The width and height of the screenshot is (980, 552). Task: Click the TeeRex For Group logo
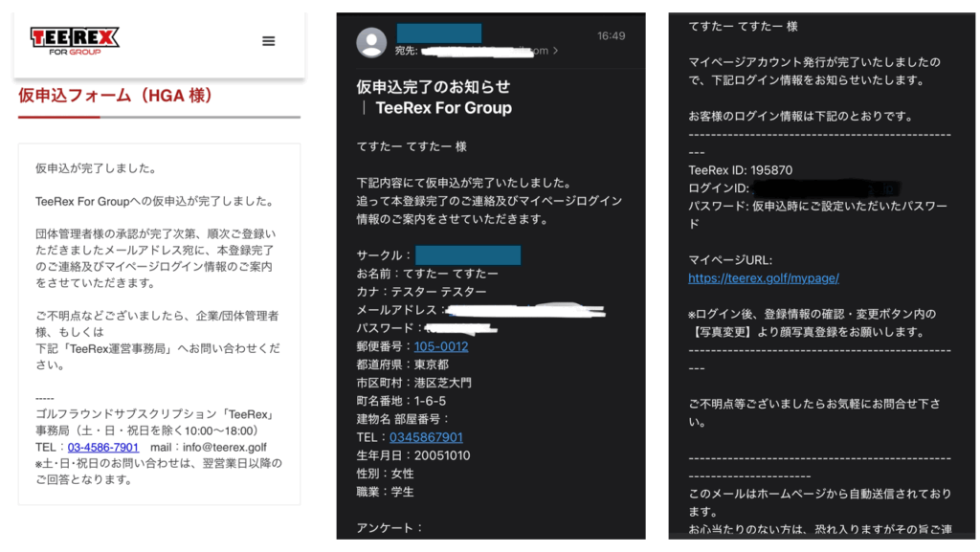(x=75, y=40)
